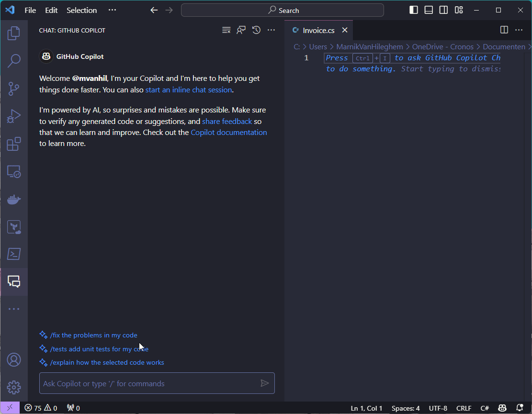Image resolution: width=532 pixels, height=414 pixels.
Task: Open editor more actions menu
Action: click(x=519, y=30)
